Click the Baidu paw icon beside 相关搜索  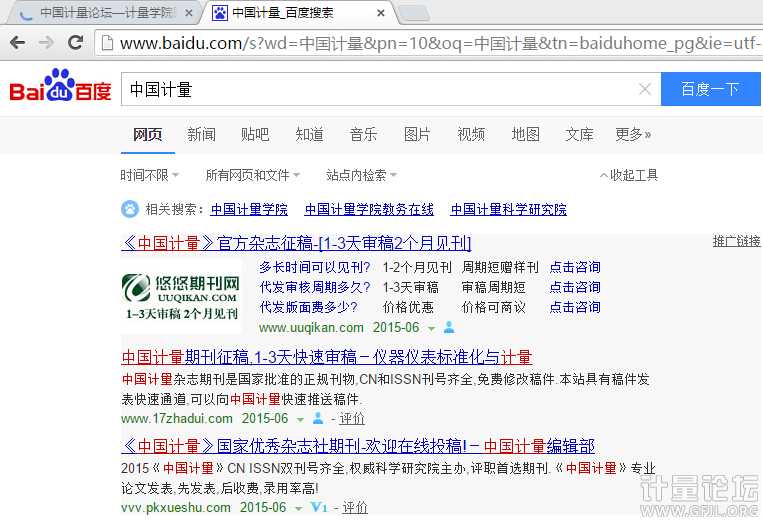(129, 209)
